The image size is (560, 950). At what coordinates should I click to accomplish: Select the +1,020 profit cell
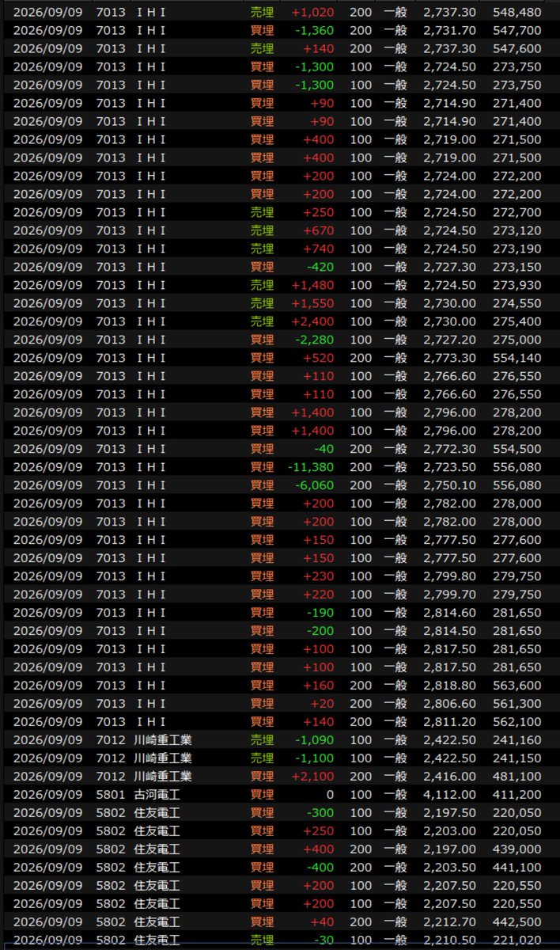313,12
